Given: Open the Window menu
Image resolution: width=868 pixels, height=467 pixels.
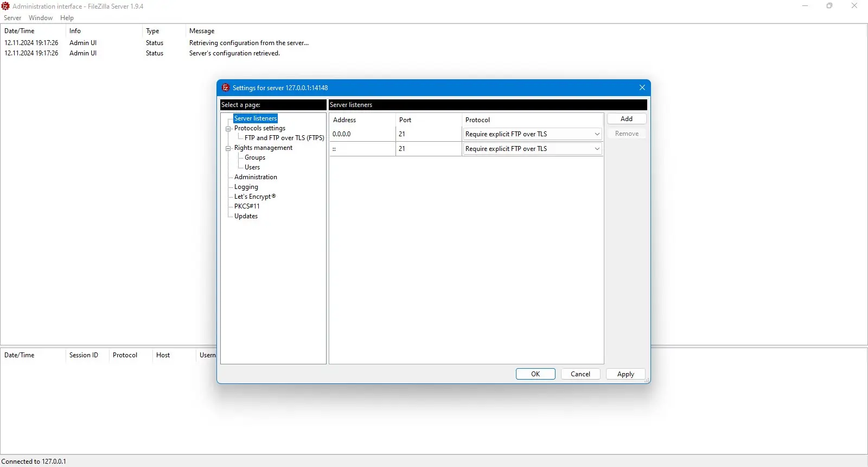Looking at the screenshot, I should coord(41,18).
